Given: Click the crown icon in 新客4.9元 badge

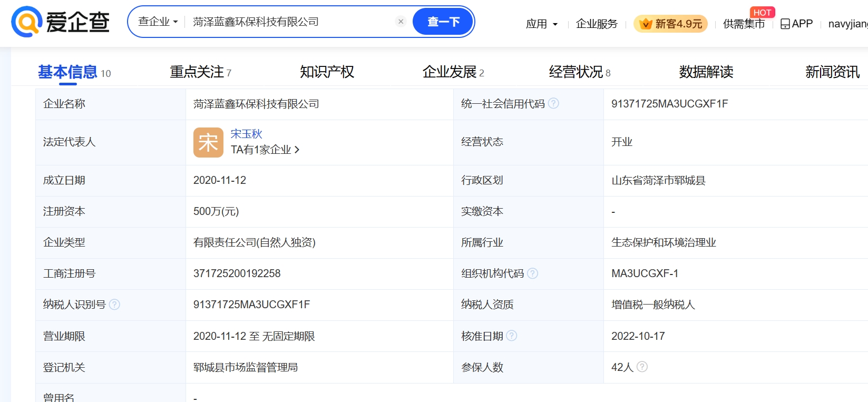Looking at the screenshot, I should 646,24.
